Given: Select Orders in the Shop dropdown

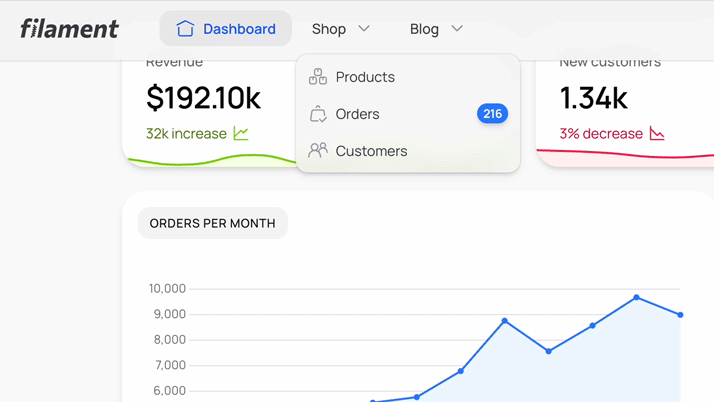Looking at the screenshot, I should [x=408, y=114].
